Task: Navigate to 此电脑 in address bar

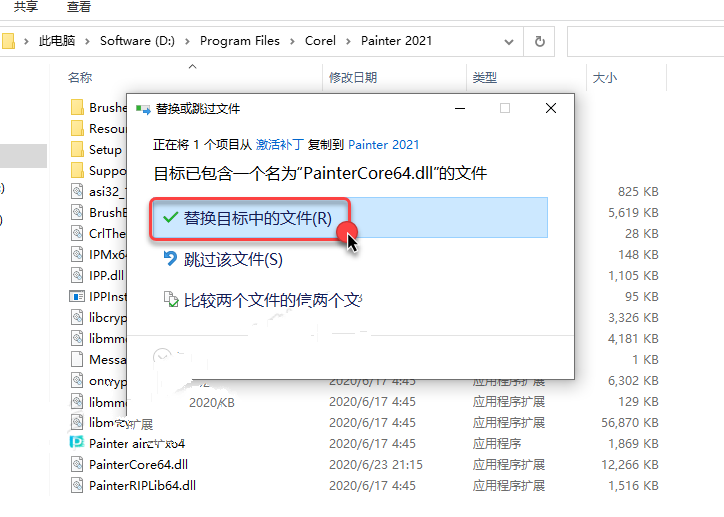Action: pos(57,41)
